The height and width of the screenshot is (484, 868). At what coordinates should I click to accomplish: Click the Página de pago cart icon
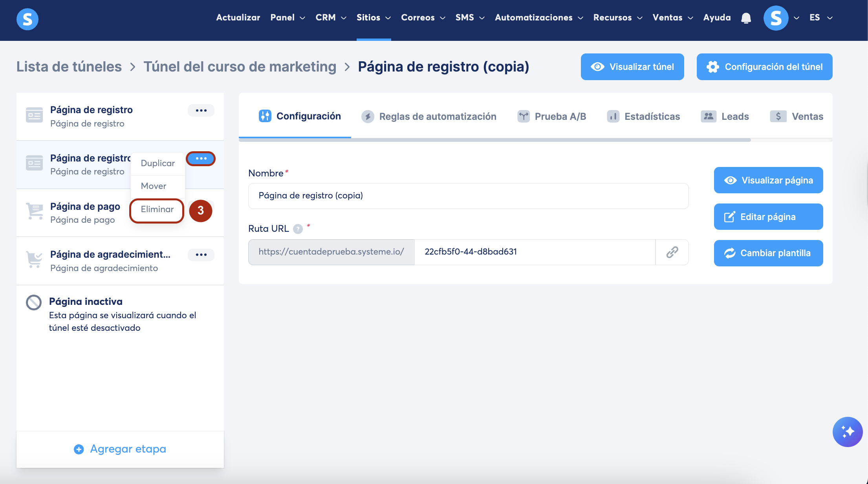point(35,211)
